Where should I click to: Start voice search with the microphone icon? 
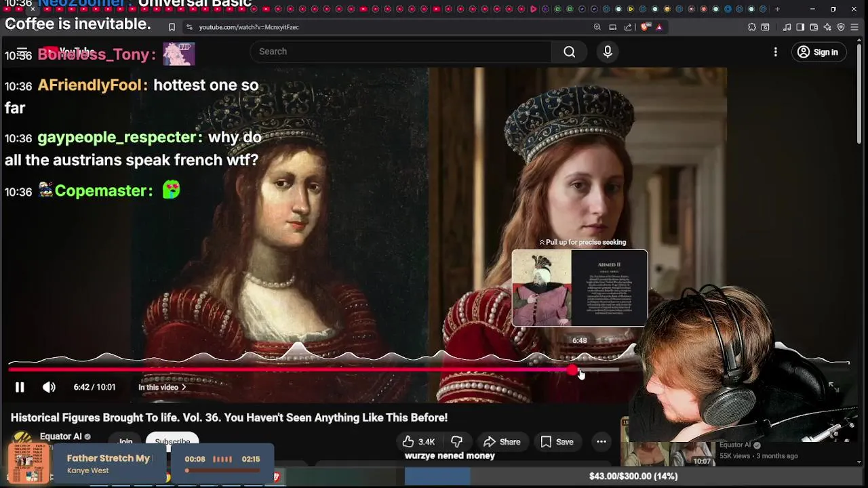[x=608, y=52]
